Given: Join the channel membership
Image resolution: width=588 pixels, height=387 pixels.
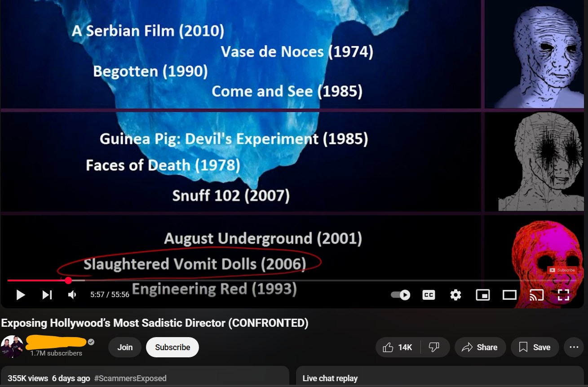Looking at the screenshot, I should [125, 347].
